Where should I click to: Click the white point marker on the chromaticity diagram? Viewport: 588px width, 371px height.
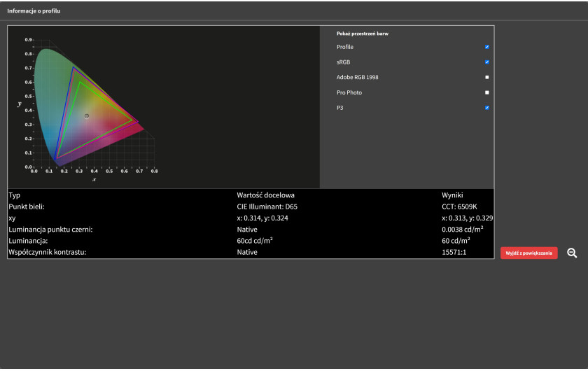[87, 116]
